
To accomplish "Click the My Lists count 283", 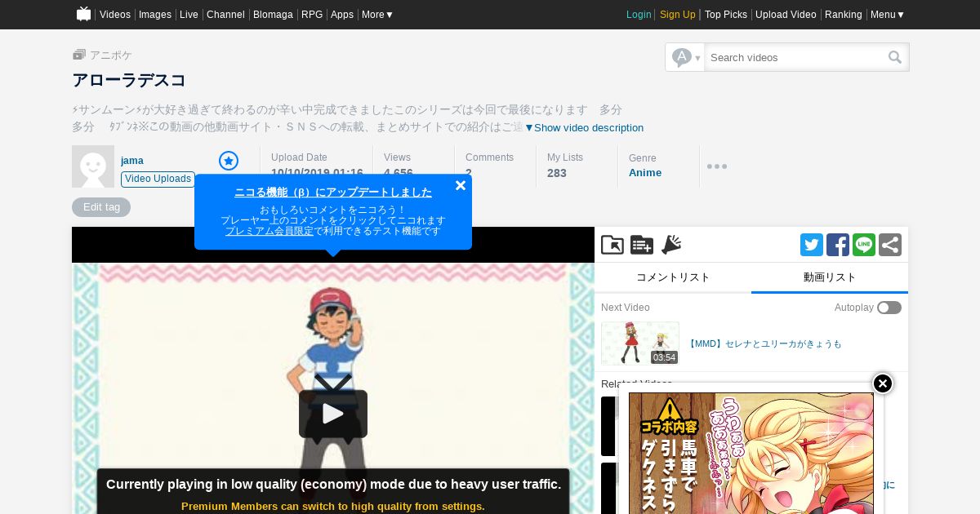I will pyautogui.click(x=557, y=173).
